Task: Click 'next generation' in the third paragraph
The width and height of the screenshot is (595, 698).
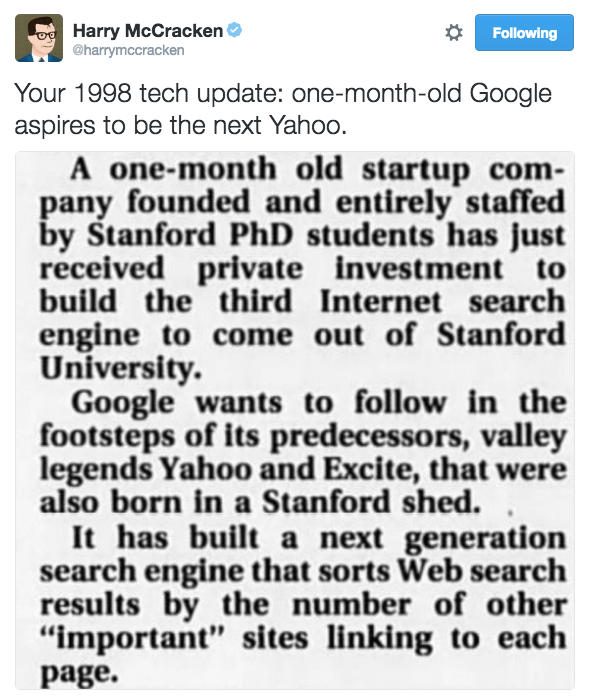Action: coord(443,538)
